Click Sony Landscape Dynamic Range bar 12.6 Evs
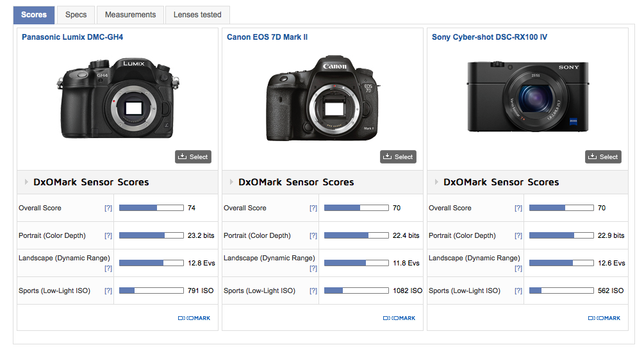644x354 pixels. tap(561, 263)
